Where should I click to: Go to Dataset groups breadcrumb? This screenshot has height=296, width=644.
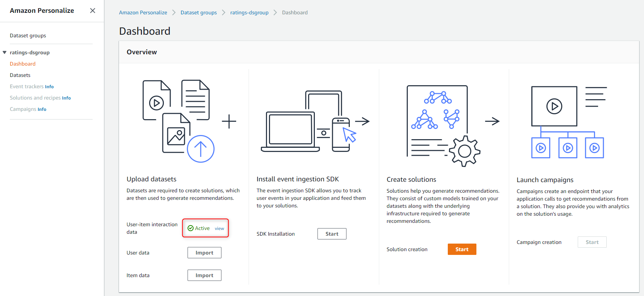pos(199,12)
